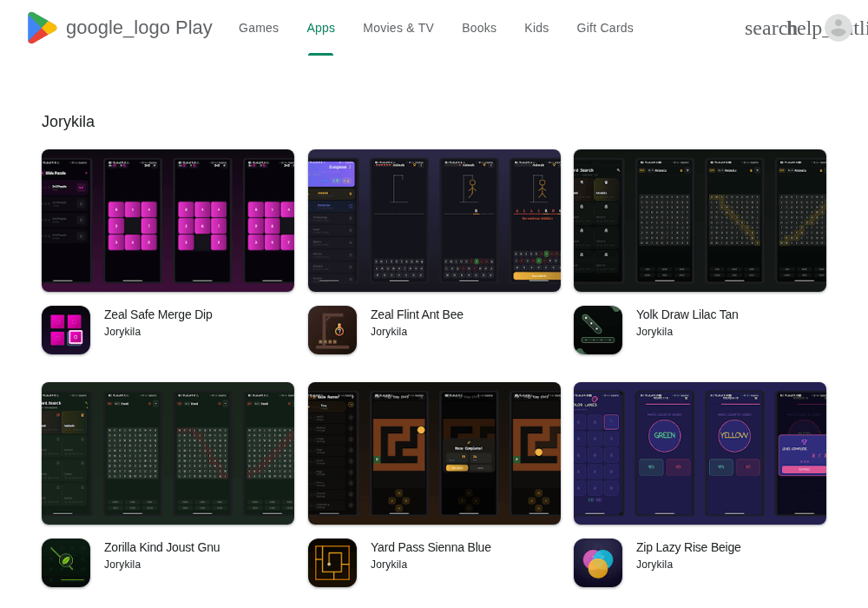Open the Zip Lazy Rise Beige app icon
868x608 pixels.
tap(598, 563)
